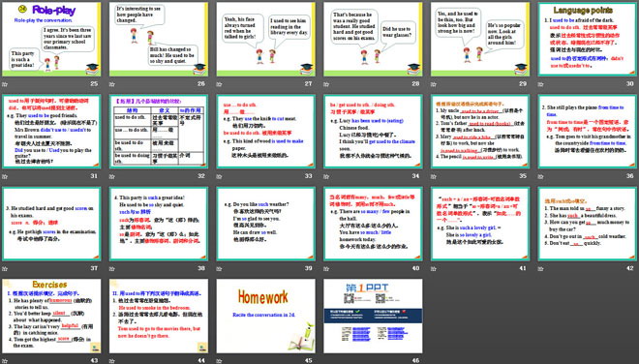Viewport: 639px width, 364px height.
Task: Select slide 37 about score vocabulary
Action: (x=51, y=224)
